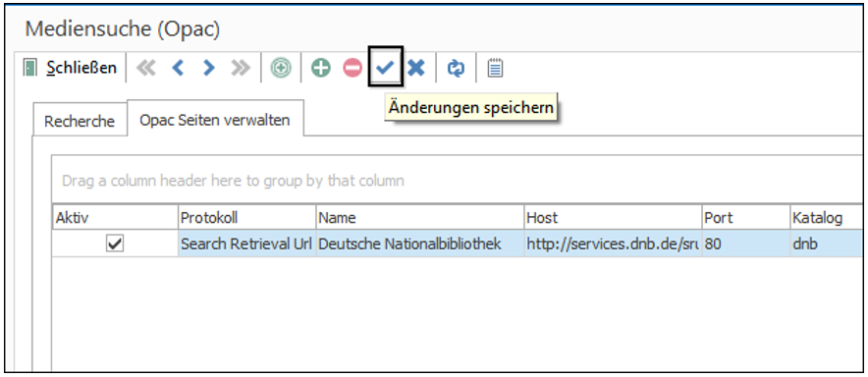
Task: Add new entry with green plus icon
Action: coord(320,68)
